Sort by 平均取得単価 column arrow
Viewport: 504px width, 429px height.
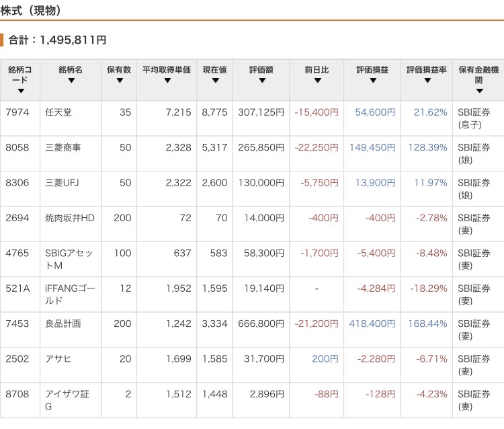coord(167,81)
